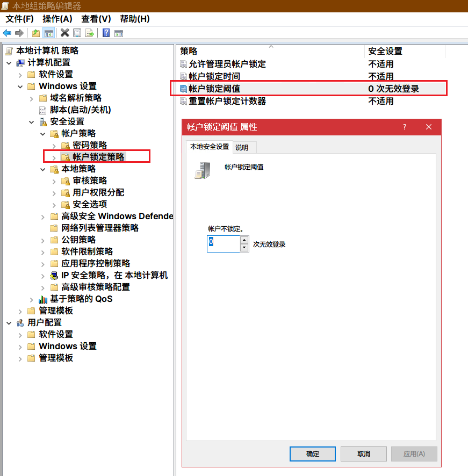Viewport: 468px width, 476px height.
Task: Click the 帐户锁定时间 policy icon
Action: click(183, 76)
